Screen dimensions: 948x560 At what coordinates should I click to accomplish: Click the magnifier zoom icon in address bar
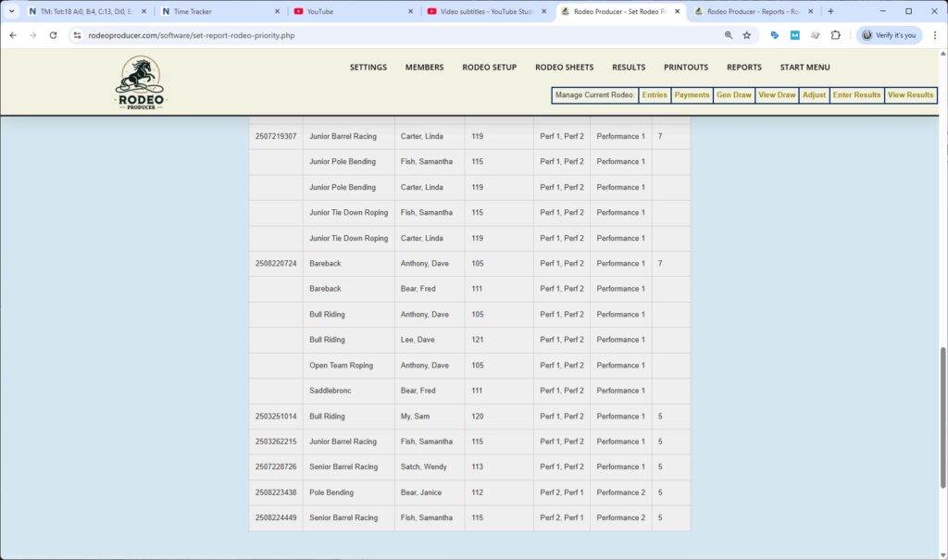728,34
